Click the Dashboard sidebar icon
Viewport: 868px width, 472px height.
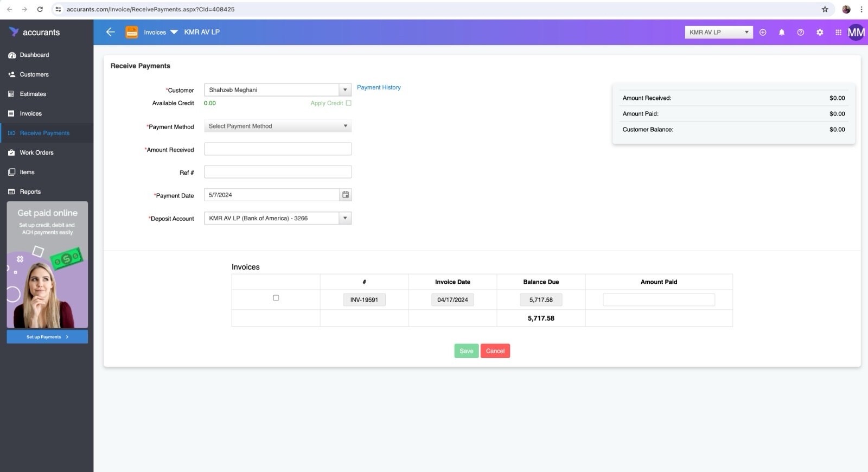coord(11,55)
